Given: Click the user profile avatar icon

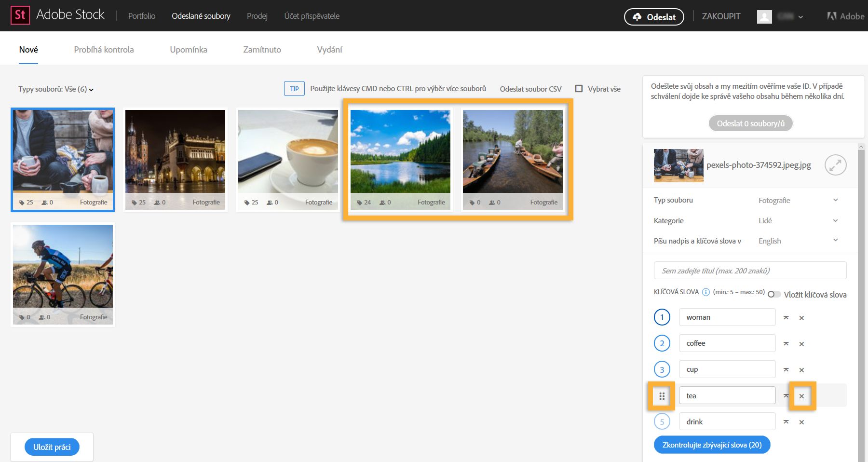Looking at the screenshot, I should [x=764, y=16].
